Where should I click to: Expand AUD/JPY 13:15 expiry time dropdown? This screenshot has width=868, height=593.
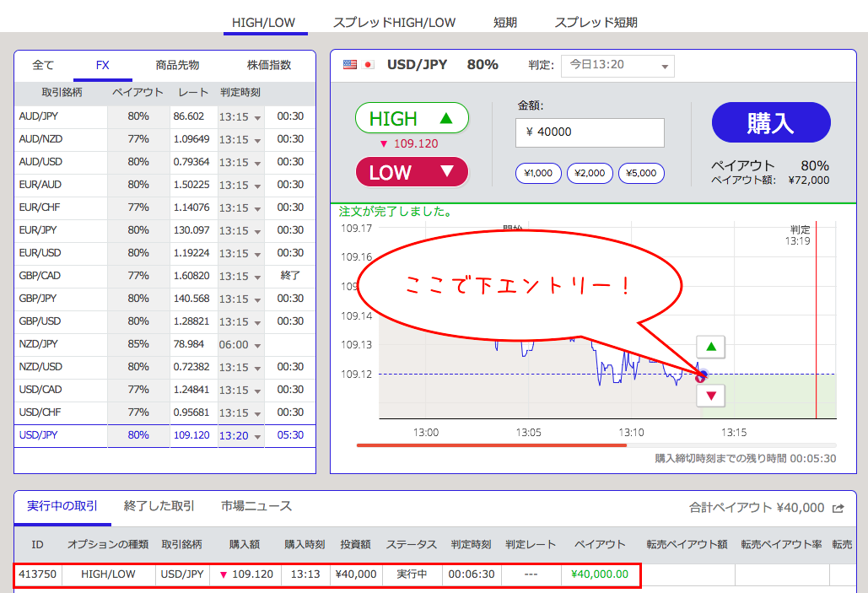(240, 116)
